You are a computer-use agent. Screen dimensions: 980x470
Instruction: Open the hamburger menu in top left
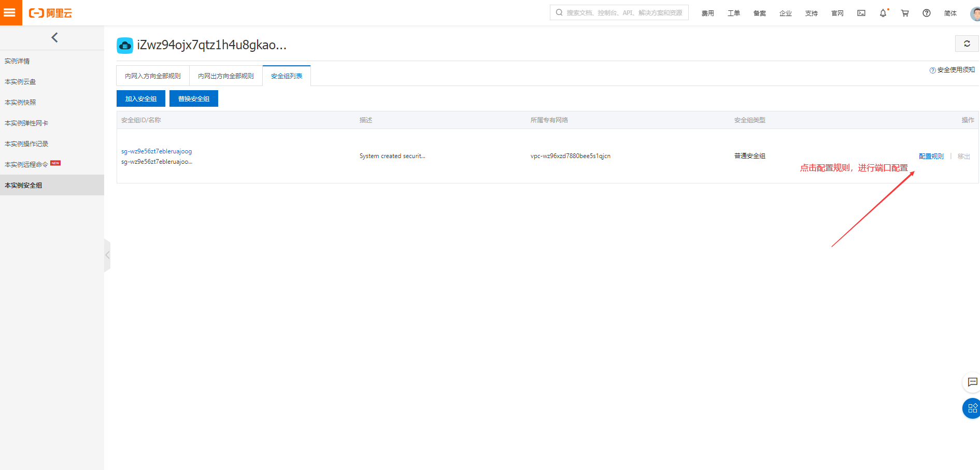click(x=10, y=12)
